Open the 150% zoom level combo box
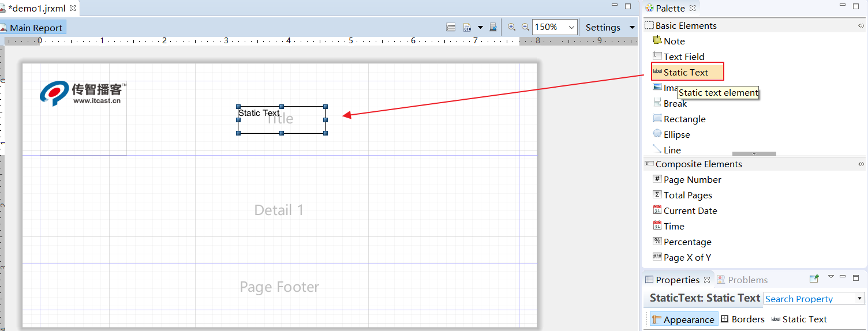 (x=555, y=27)
